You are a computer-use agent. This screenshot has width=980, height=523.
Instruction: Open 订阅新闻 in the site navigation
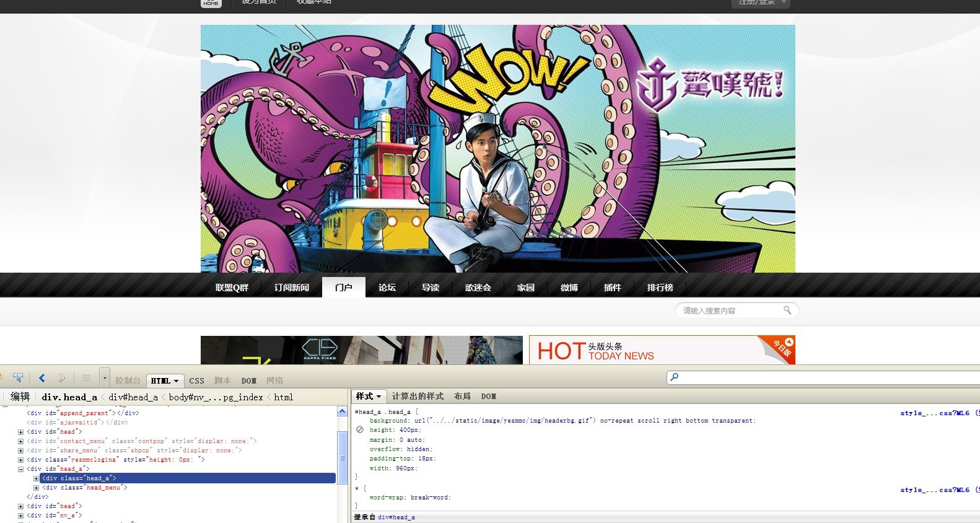coord(292,288)
